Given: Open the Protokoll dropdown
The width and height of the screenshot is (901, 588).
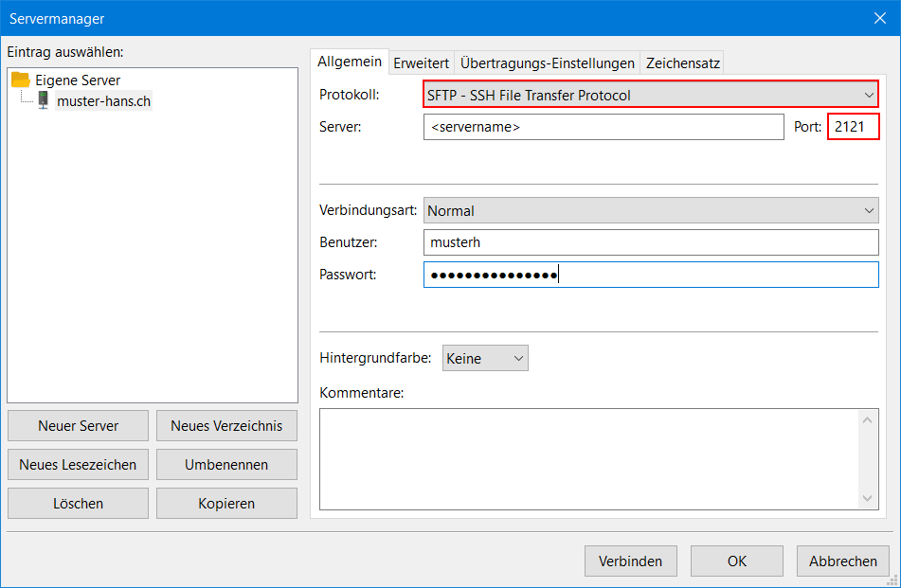Looking at the screenshot, I should tap(650, 95).
